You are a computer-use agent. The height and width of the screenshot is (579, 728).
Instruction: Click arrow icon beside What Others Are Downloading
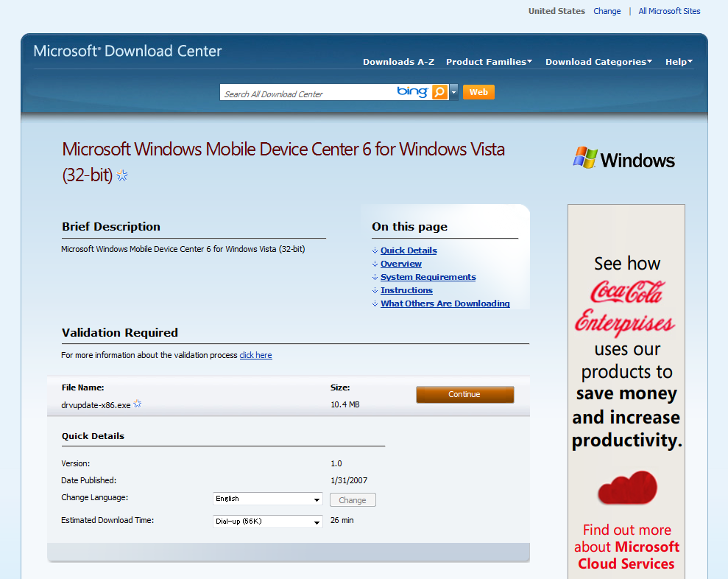coord(375,303)
